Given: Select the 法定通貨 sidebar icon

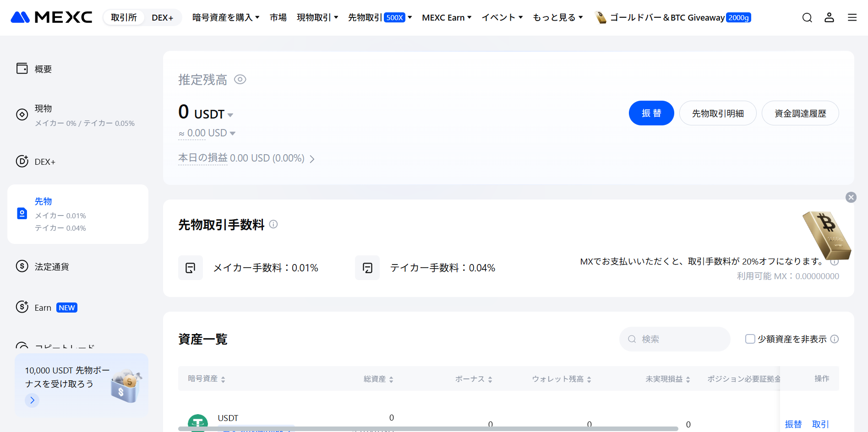Looking at the screenshot, I should [22, 266].
